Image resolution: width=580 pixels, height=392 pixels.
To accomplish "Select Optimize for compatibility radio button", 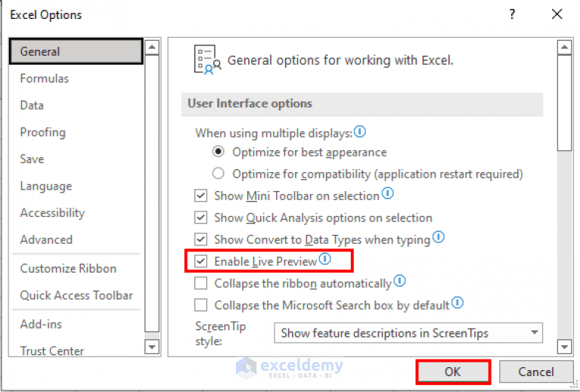I will pos(219,174).
